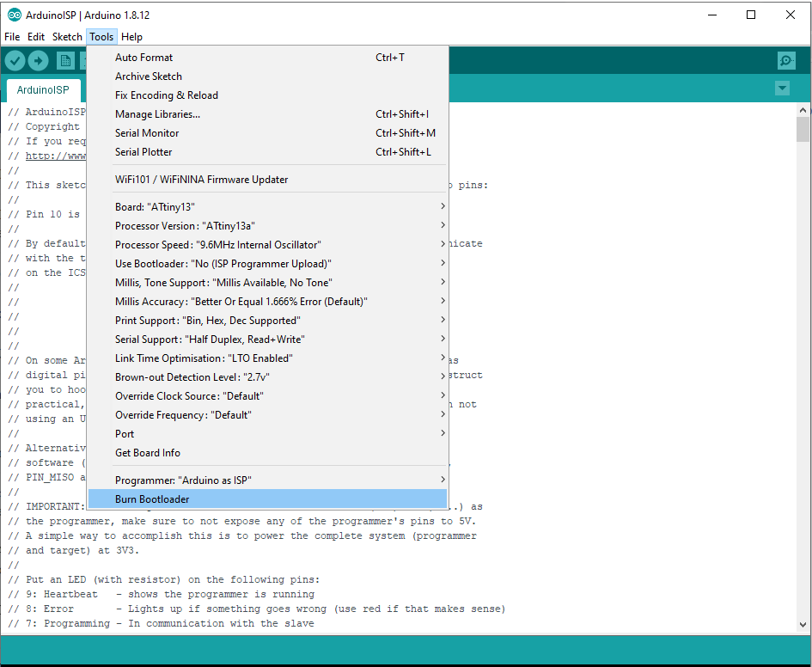Expand Millis, Tone Support submenu
This screenshot has height=667, width=812.
[x=267, y=282]
